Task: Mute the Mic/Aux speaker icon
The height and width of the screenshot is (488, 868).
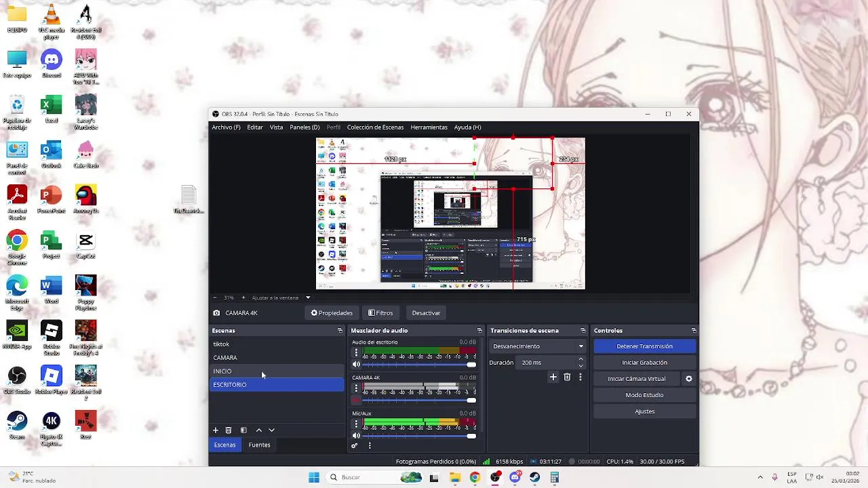Action: pyautogui.click(x=357, y=436)
